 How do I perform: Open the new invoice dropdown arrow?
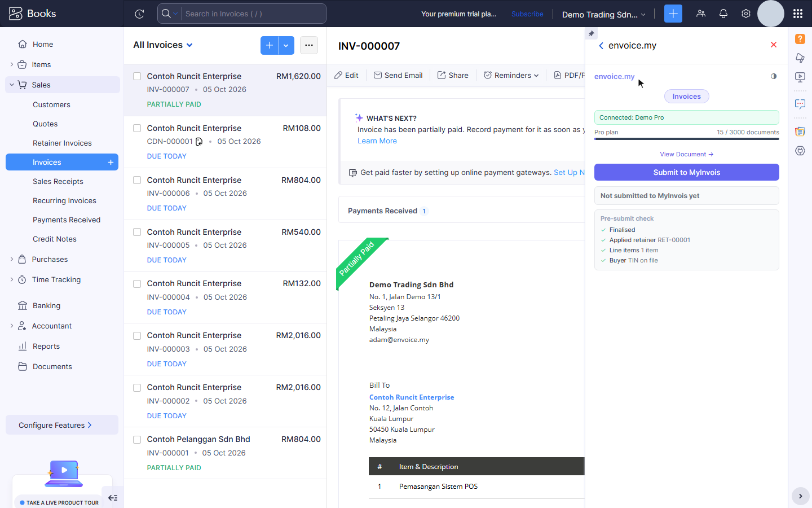coord(286,45)
